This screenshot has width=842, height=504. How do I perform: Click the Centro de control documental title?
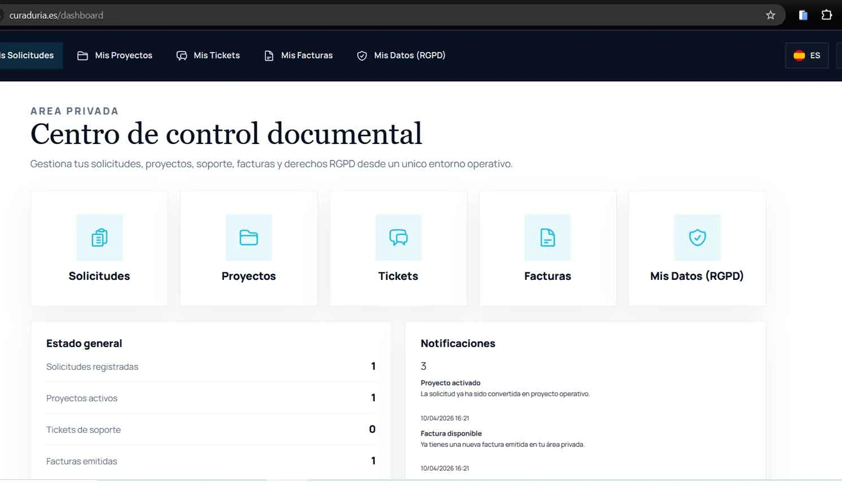click(226, 134)
